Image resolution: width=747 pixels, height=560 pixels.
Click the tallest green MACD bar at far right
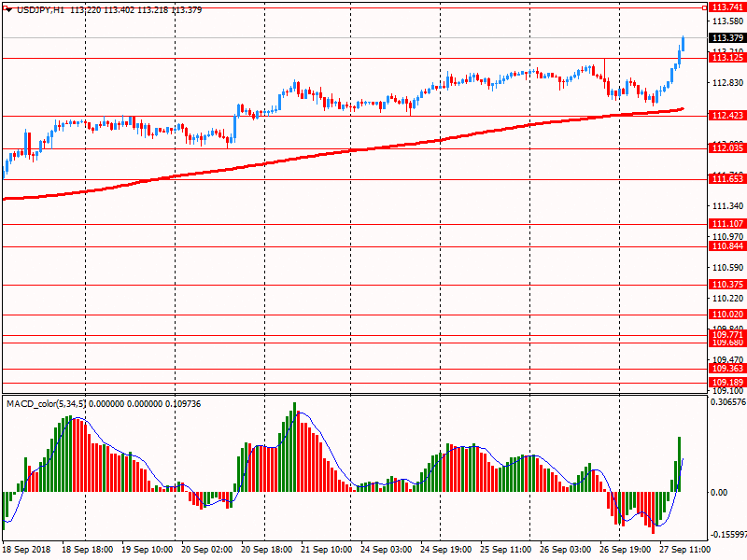pos(680,464)
